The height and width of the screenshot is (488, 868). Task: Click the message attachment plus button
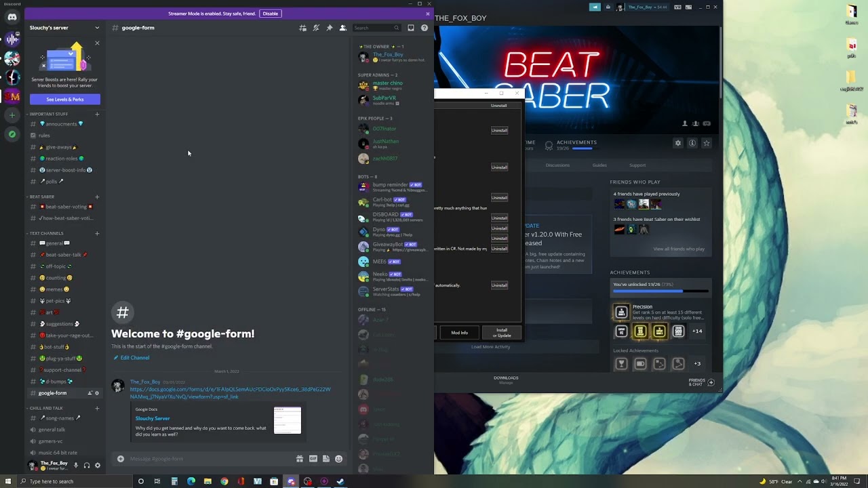click(121, 459)
